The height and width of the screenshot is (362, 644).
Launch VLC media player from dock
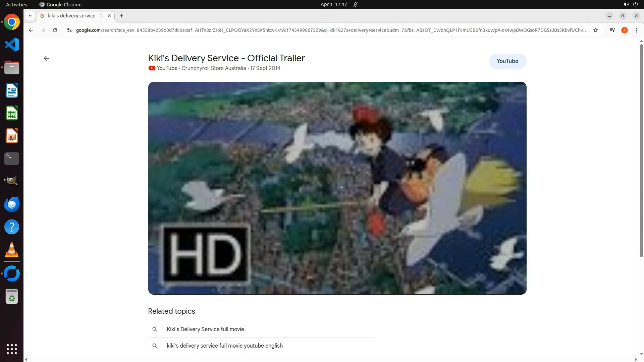[x=12, y=250]
